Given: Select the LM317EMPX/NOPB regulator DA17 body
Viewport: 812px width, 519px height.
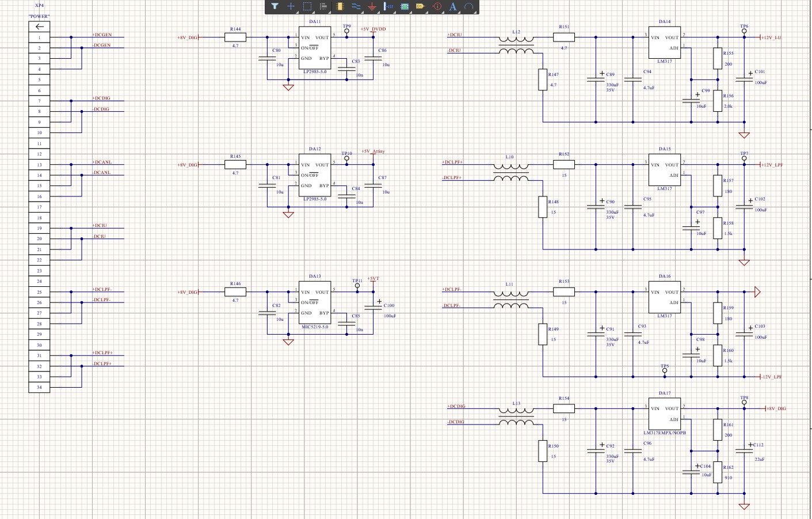Looking at the screenshot, I should pos(665,414).
